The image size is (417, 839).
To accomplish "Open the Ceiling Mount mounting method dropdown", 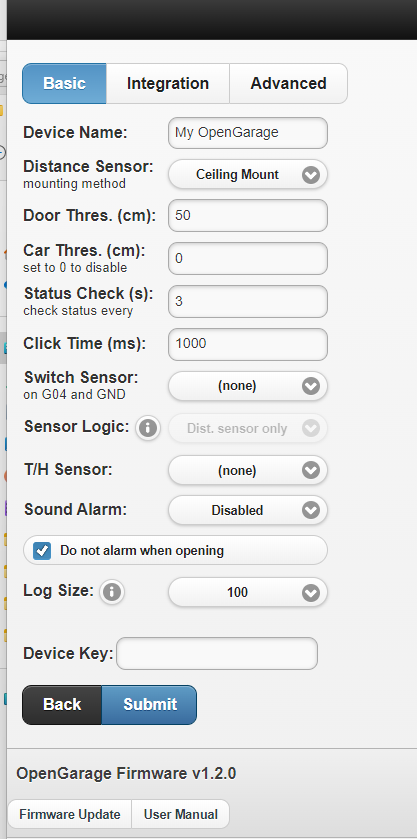I will pyautogui.click(x=248, y=174).
